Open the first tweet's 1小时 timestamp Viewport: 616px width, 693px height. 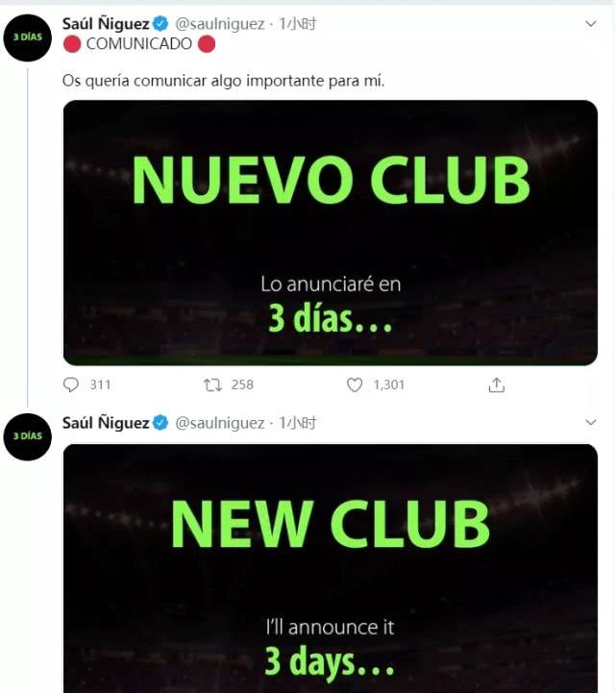click(x=297, y=23)
